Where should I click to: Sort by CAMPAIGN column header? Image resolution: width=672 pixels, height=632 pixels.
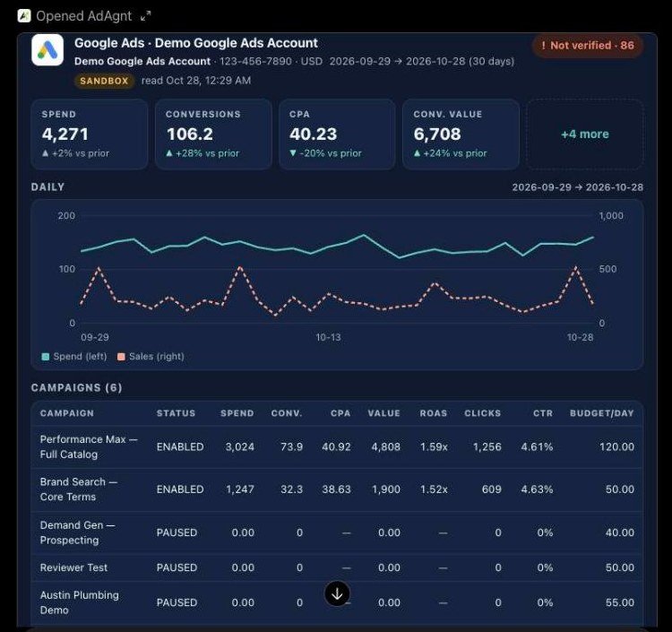click(67, 413)
